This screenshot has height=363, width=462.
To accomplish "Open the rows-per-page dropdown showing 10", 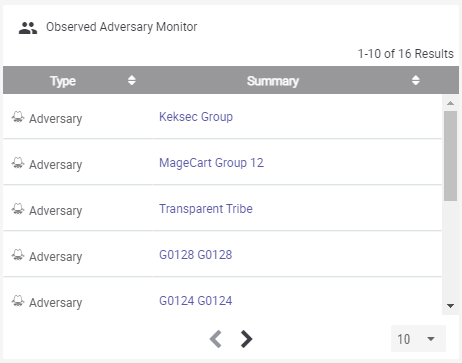I will 418,339.
